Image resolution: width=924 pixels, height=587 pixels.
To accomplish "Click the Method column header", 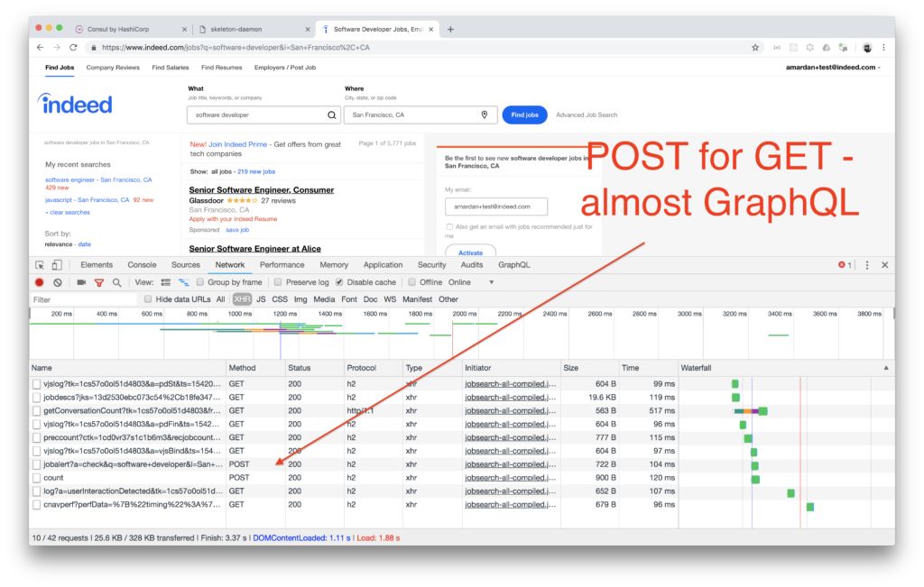I will [255, 368].
